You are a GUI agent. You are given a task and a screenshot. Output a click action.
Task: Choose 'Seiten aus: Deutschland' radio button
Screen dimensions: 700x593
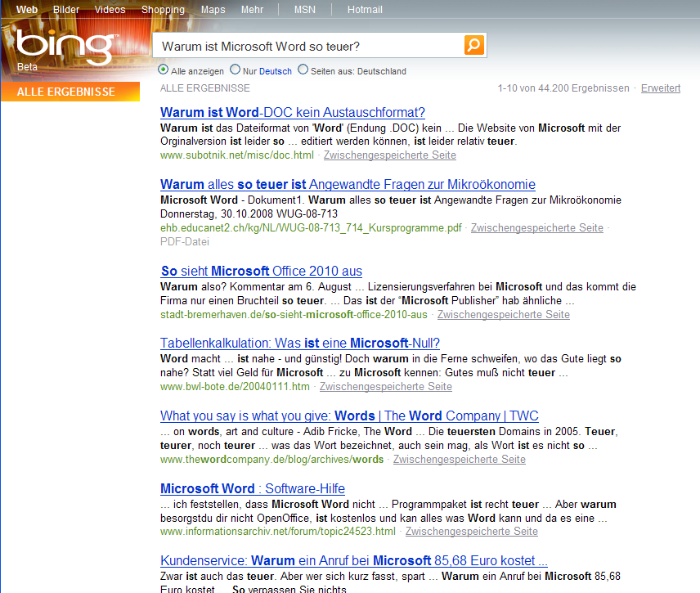pos(303,70)
